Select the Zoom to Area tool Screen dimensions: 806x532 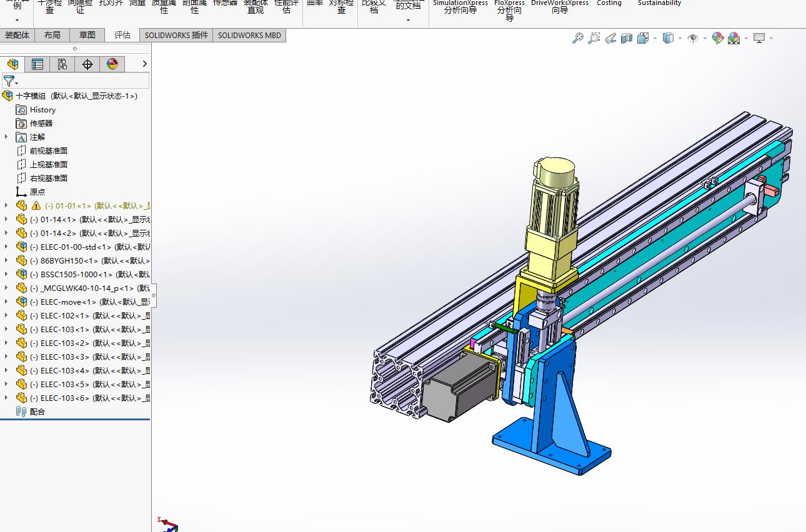pos(594,38)
